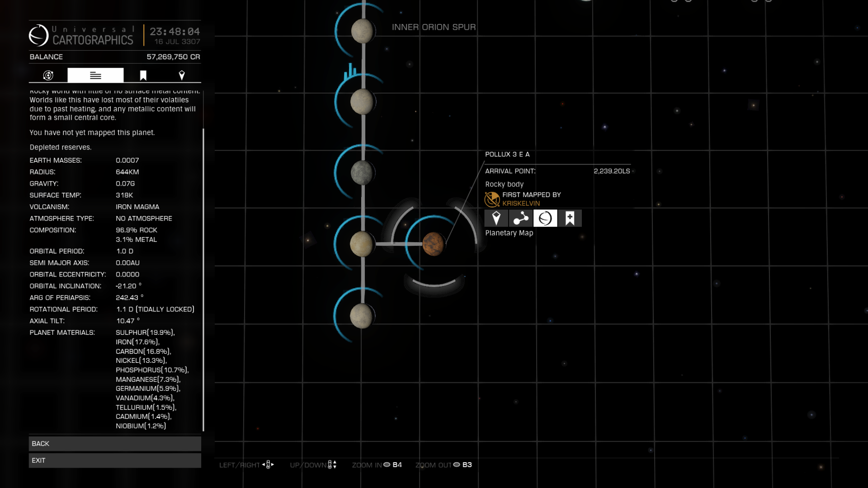Open galaxy map route node icon
The width and height of the screenshot is (868, 488).
click(521, 218)
